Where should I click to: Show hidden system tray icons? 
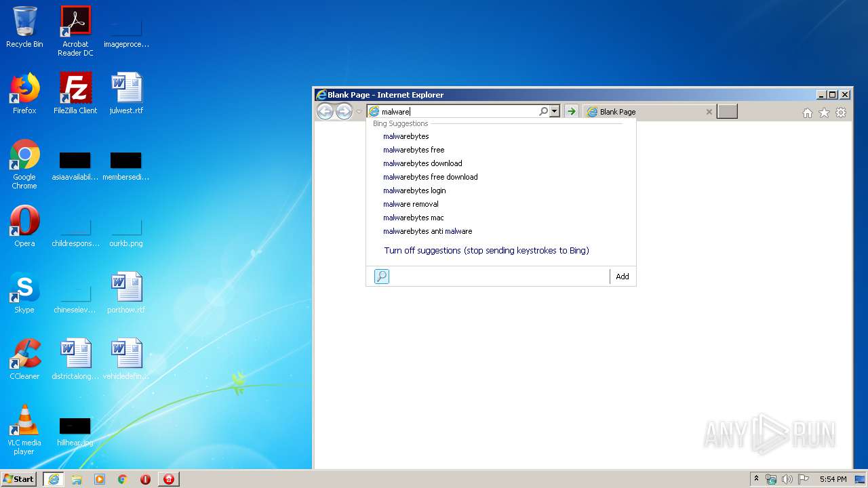(757, 479)
